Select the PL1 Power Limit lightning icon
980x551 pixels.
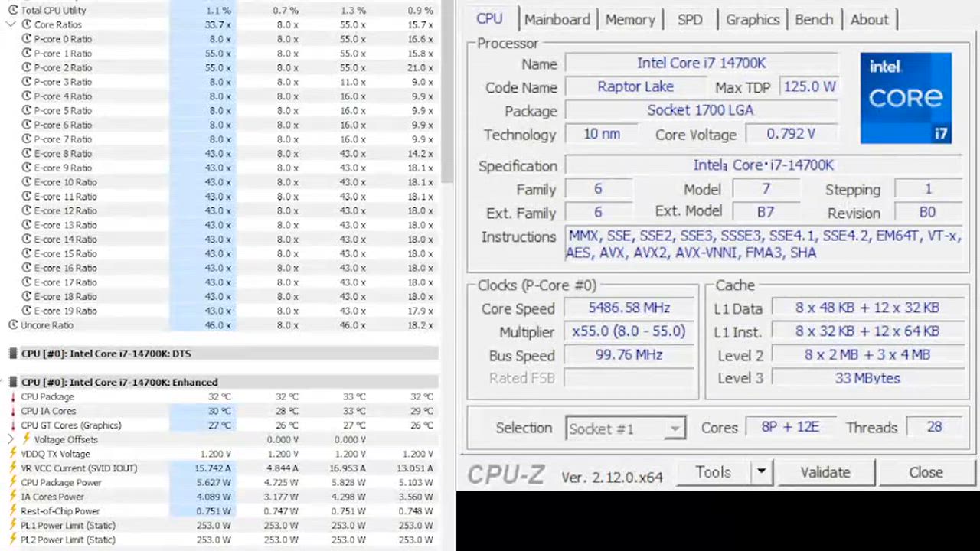pyautogui.click(x=13, y=525)
